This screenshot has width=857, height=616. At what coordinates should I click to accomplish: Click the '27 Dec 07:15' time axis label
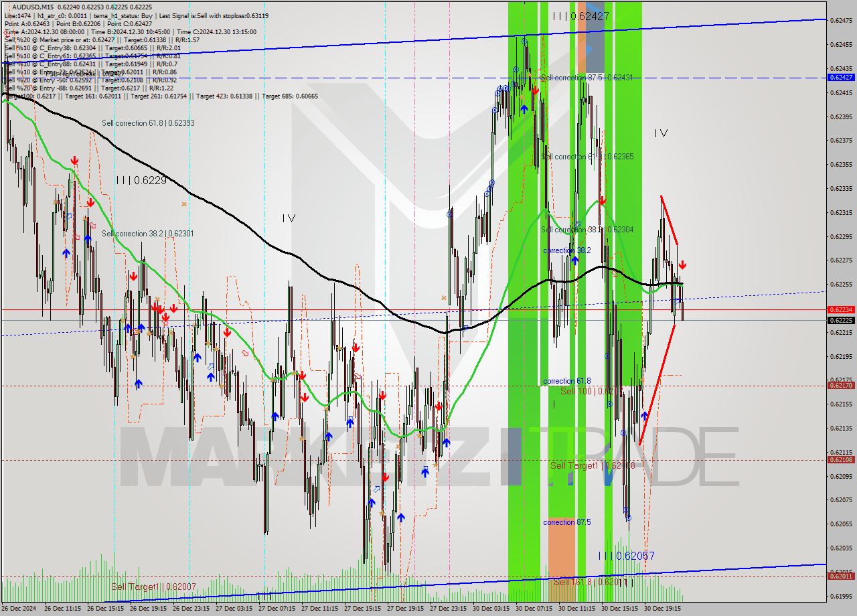[277, 609]
